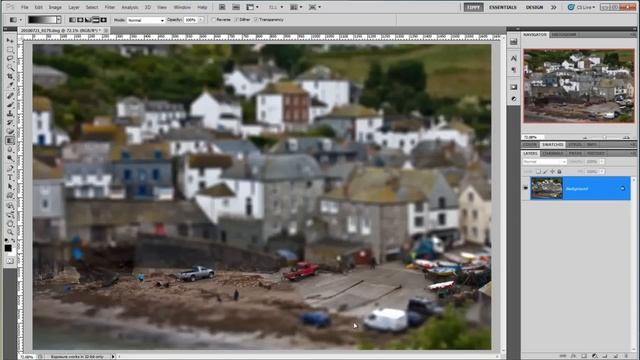This screenshot has width=640, height=360.
Task: Select the Move tool
Action: (x=10, y=41)
